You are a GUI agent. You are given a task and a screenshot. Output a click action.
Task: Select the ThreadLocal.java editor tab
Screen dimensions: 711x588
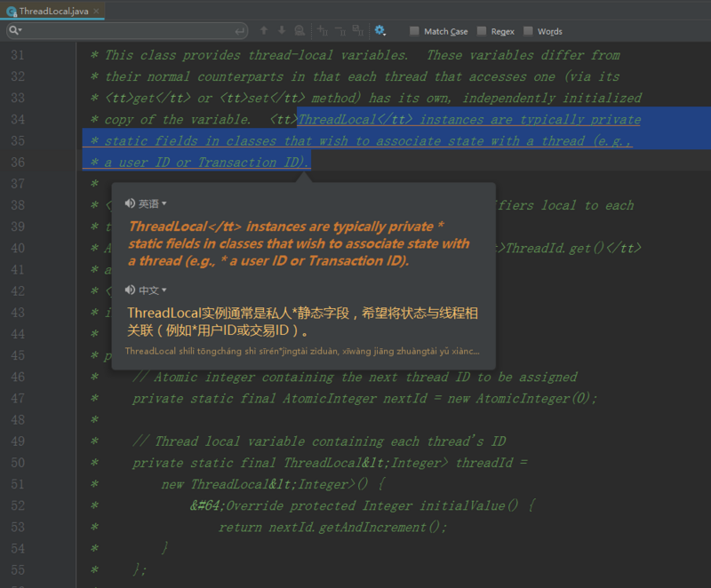(x=53, y=12)
